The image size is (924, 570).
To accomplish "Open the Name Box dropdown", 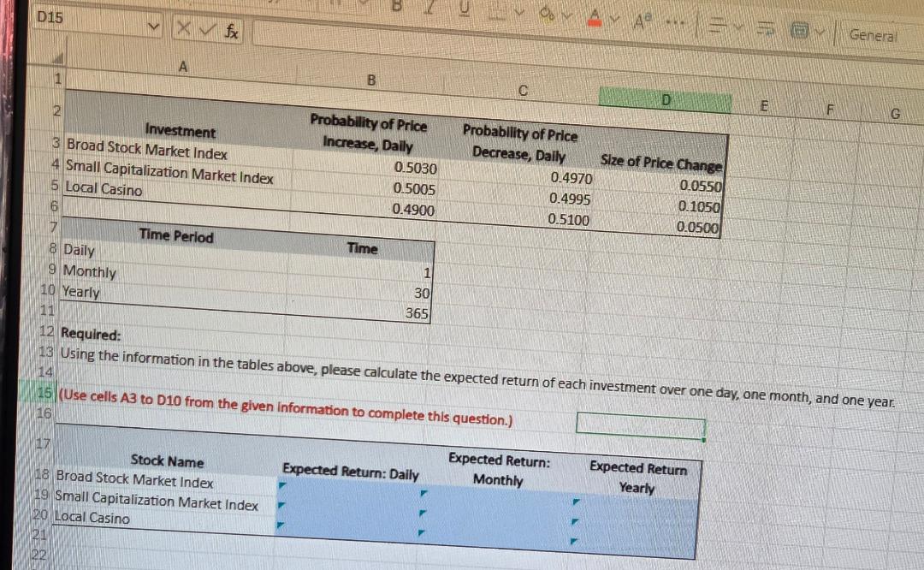I will [x=155, y=27].
